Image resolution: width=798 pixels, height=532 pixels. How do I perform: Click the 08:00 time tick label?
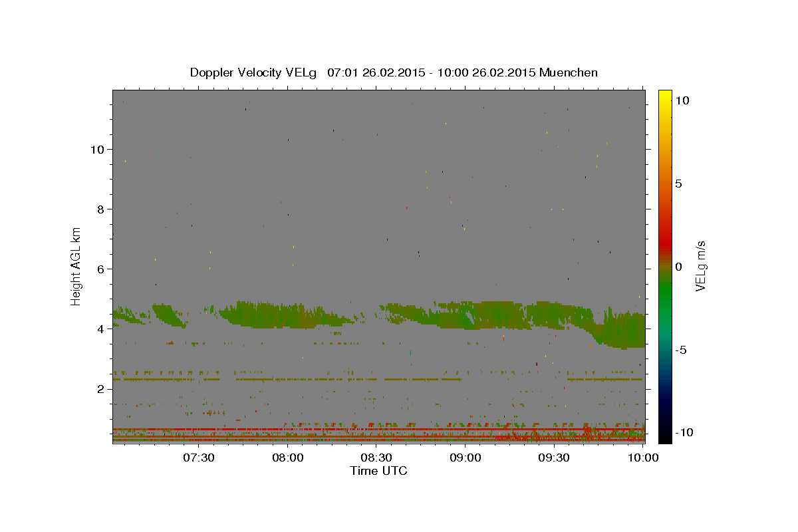(x=289, y=458)
